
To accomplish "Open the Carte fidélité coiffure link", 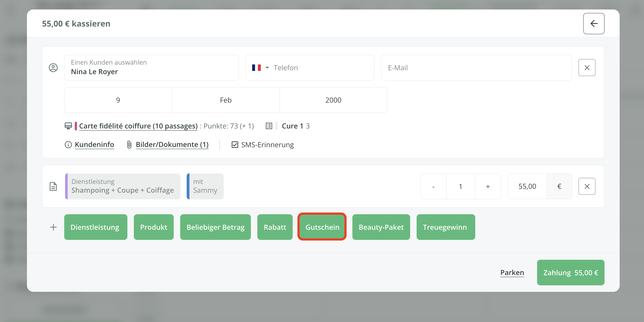I will pyautogui.click(x=138, y=126).
